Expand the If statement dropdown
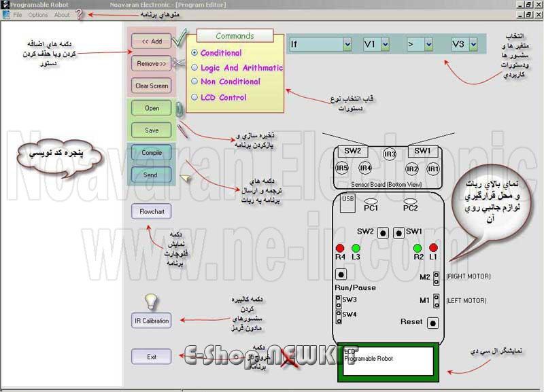The image size is (544, 392). [x=347, y=44]
